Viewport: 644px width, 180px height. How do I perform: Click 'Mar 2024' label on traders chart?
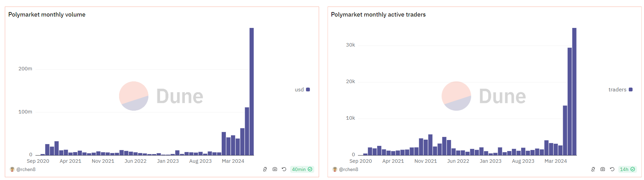556,161
